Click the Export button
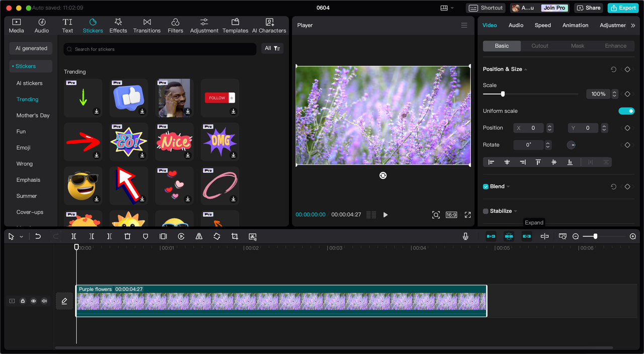 pos(623,8)
